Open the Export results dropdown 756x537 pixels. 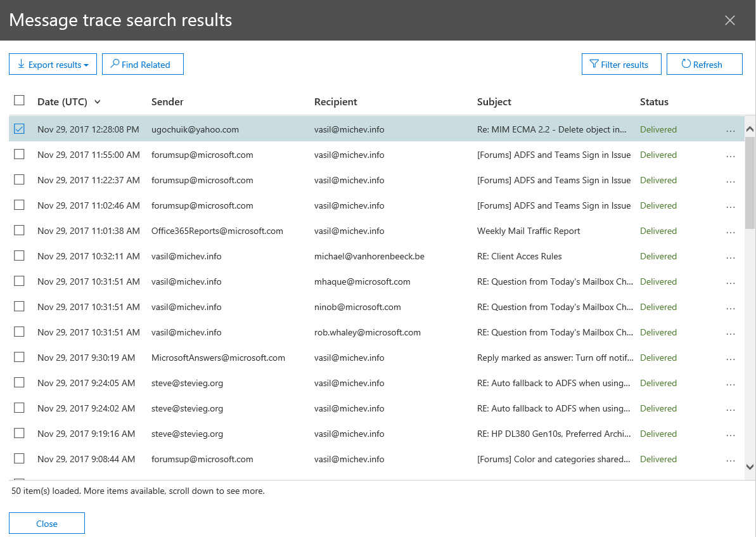tap(87, 64)
